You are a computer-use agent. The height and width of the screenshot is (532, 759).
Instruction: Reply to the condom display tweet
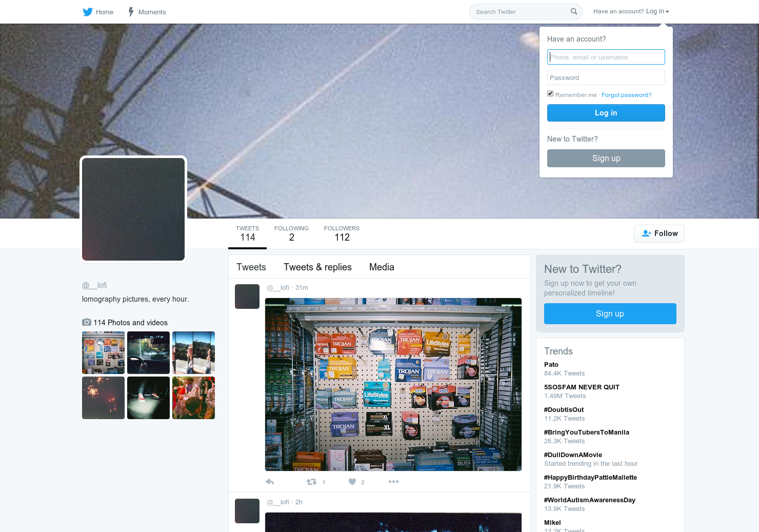(270, 481)
